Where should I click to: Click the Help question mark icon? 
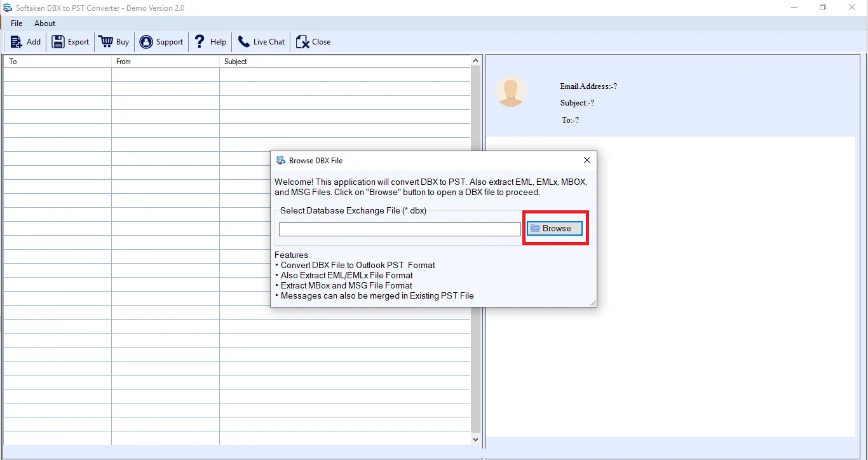(x=200, y=42)
